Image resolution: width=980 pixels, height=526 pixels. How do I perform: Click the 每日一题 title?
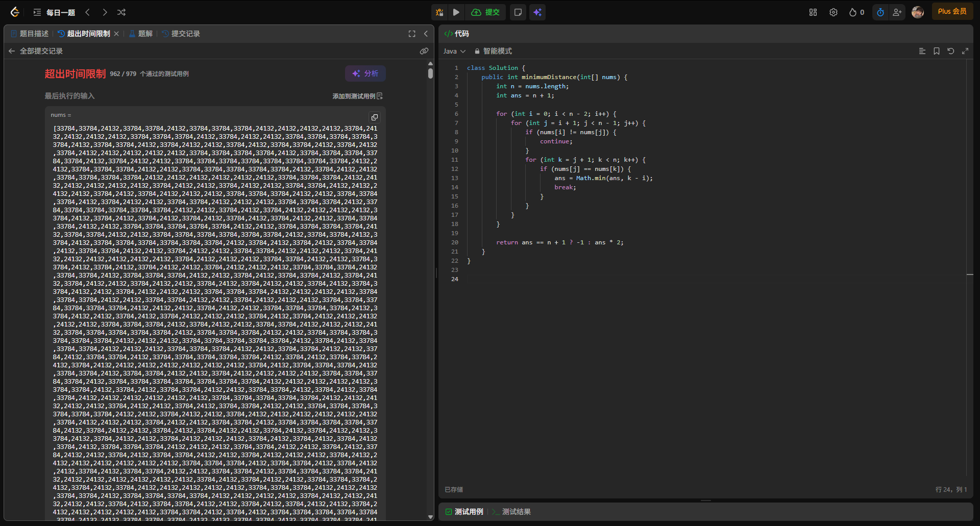(61, 12)
